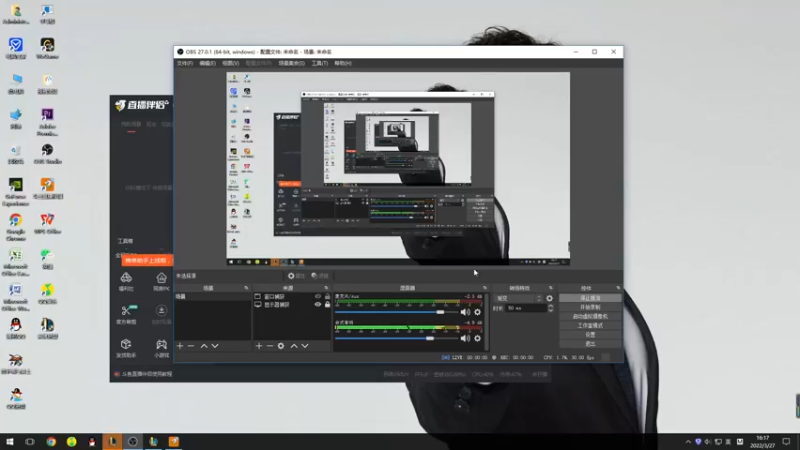Move scene down in Scenes panel
800x450 pixels.
(215, 346)
